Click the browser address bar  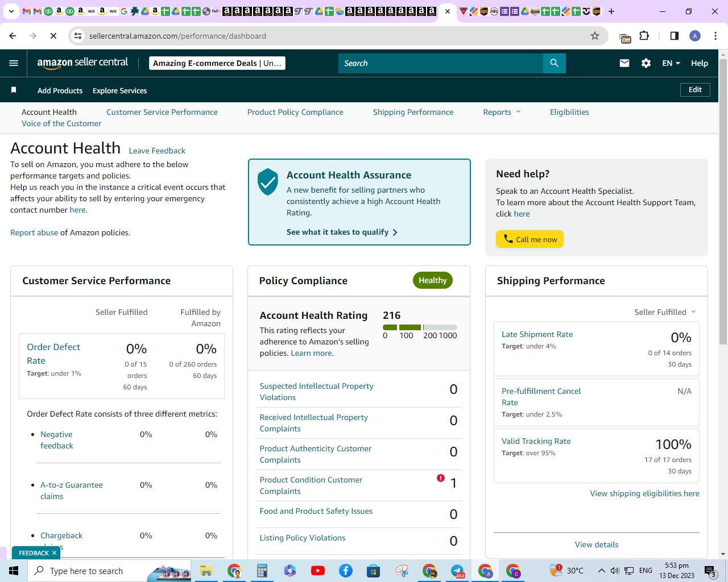[x=338, y=36]
